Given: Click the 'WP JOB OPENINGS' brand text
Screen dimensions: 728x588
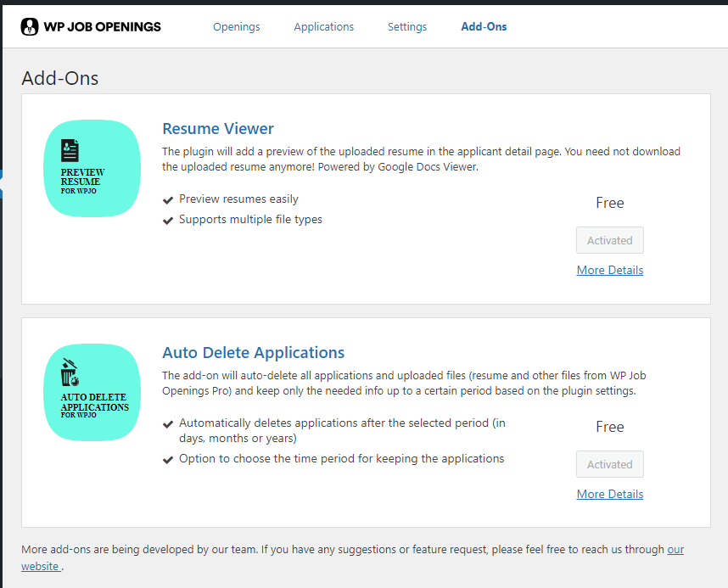Looking at the screenshot, I should [102, 27].
